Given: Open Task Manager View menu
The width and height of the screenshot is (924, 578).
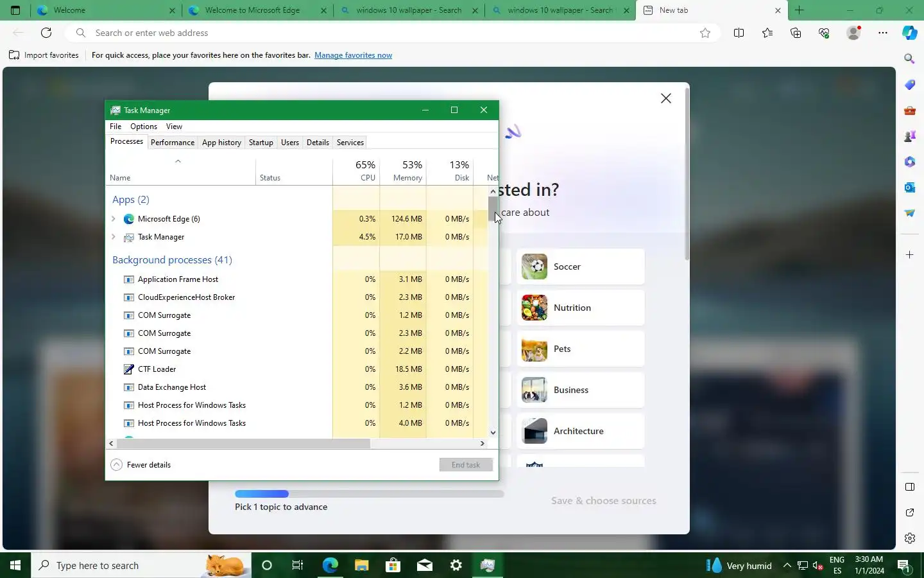Looking at the screenshot, I should coord(174,127).
